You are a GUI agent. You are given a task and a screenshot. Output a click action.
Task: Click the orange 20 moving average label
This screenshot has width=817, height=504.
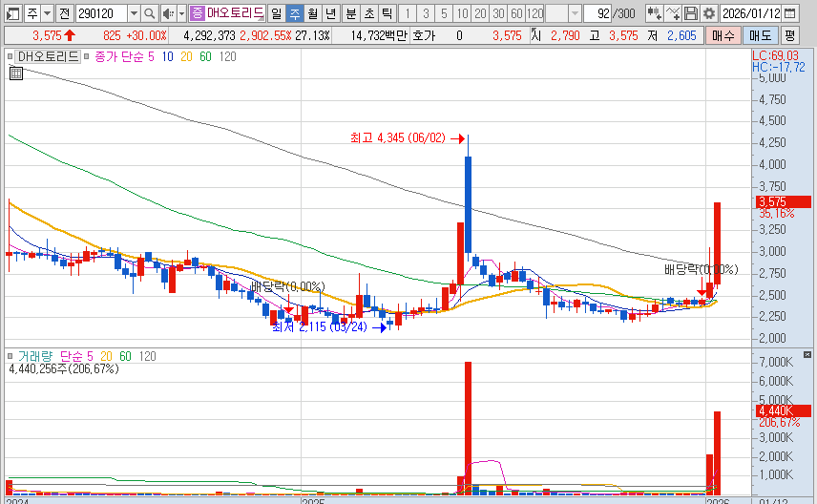[x=186, y=56]
